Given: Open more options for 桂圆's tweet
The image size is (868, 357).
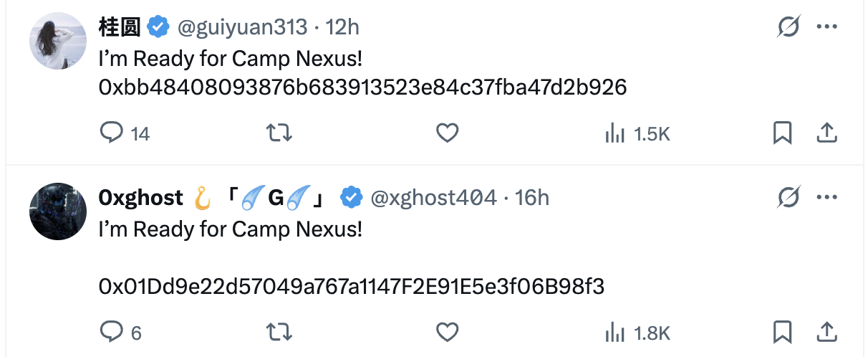Looking at the screenshot, I should tap(826, 28).
